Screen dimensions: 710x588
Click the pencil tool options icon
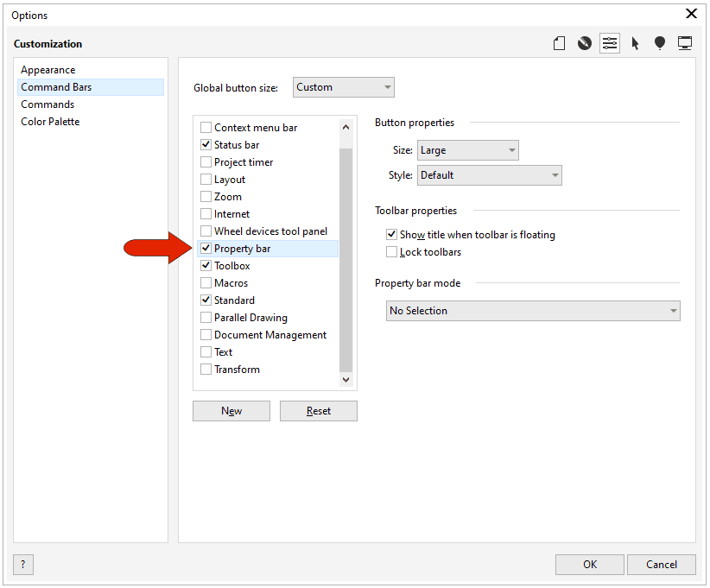point(584,43)
